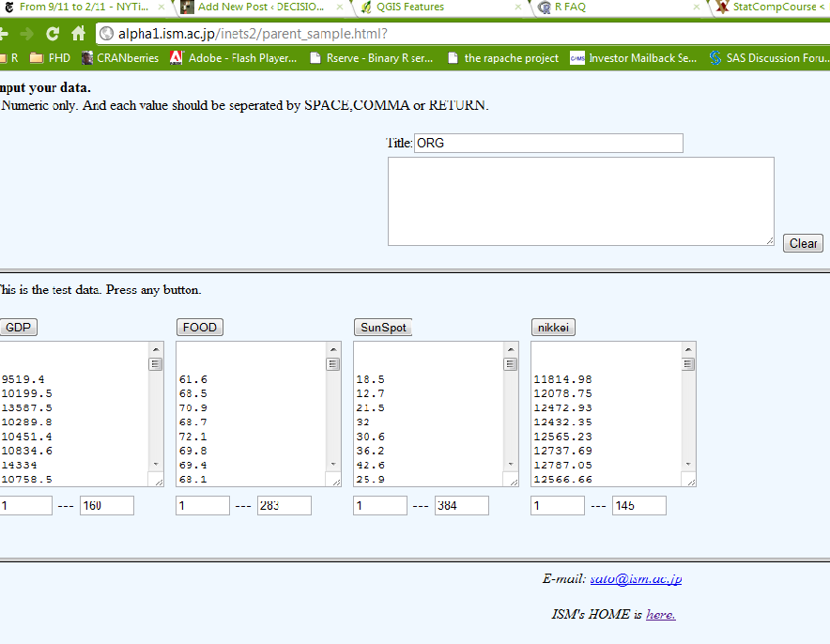This screenshot has width=830, height=644.
Task: Open the CRANberries bookmark
Action: tap(120, 58)
